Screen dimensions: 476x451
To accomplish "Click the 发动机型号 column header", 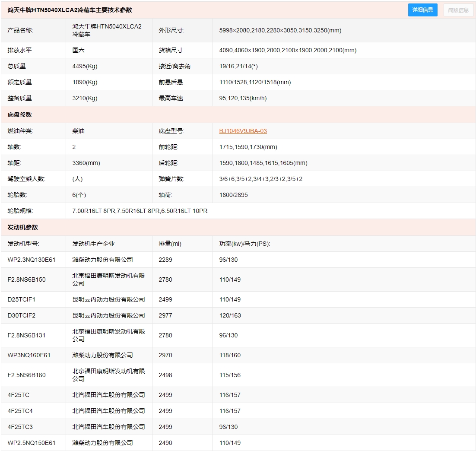I will tap(23, 244).
